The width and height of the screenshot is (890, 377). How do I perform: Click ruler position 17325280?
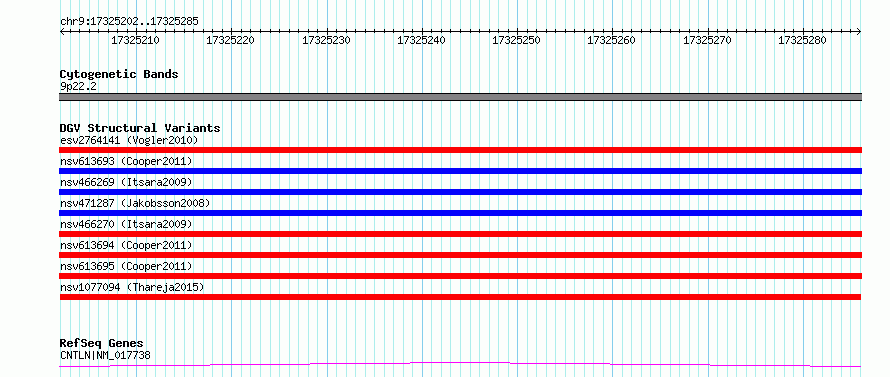[x=802, y=40]
